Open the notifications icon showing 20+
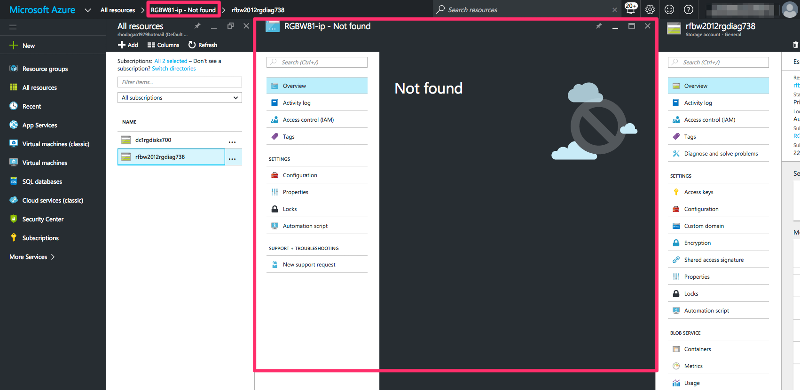This screenshot has width=800, height=390. (x=631, y=9)
